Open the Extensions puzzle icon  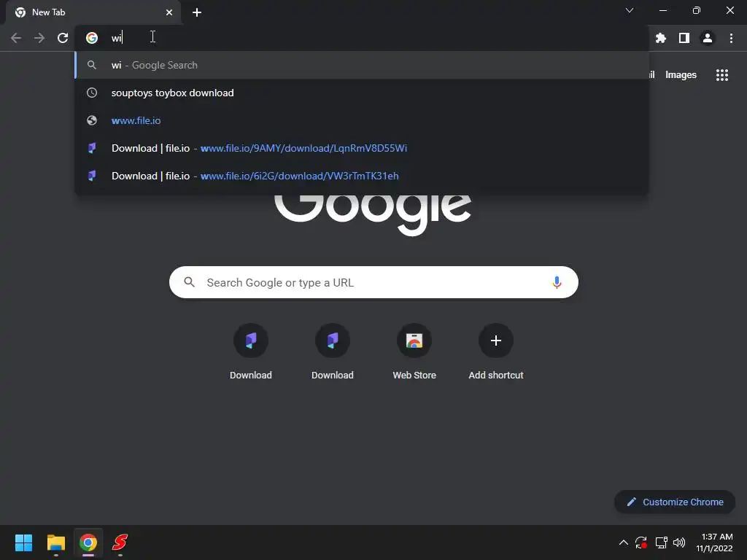click(x=660, y=38)
